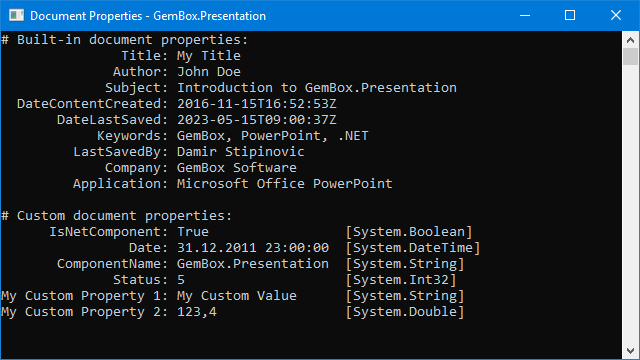Click the date '2016-11-15T16:52:53Z'

pos(257,104)
